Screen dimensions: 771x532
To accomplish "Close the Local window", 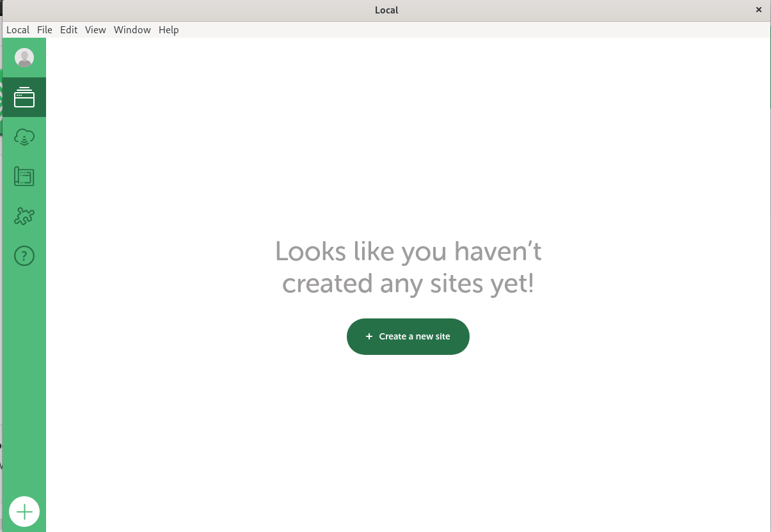I will click(x=759, y=10).
